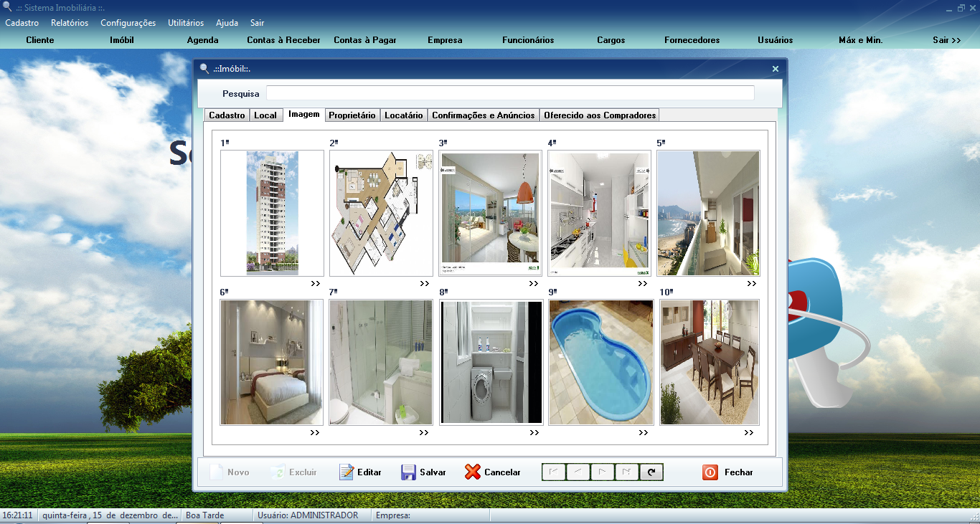Click the refresh records arrow button
This screenshot has height=524, width=980.
(x=651, y=472)
